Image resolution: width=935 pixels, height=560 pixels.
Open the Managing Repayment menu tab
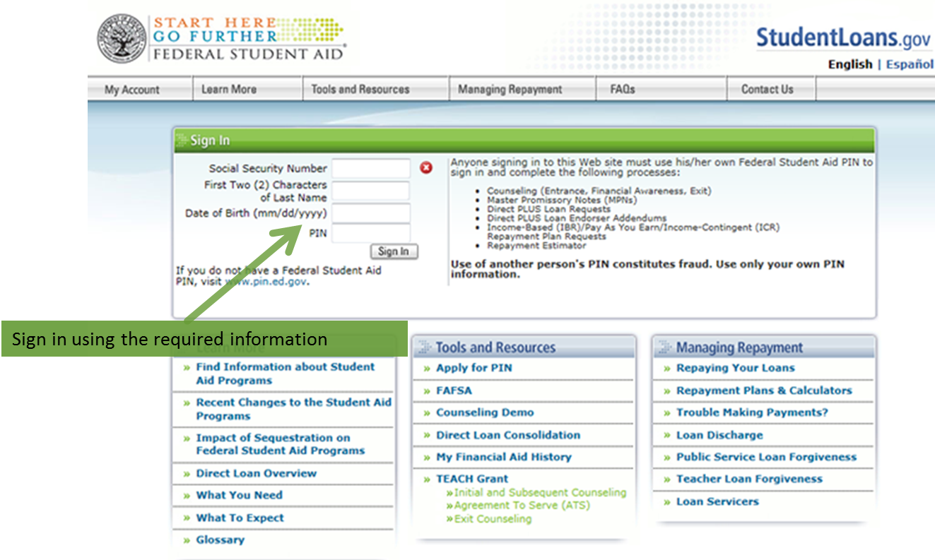click(x=510, y=89)
